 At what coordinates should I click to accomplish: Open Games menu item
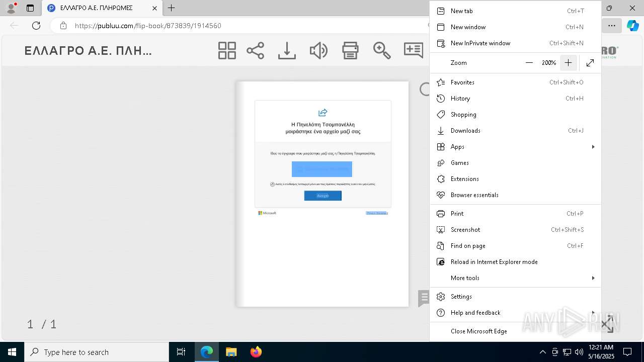(x=515, y=163)
